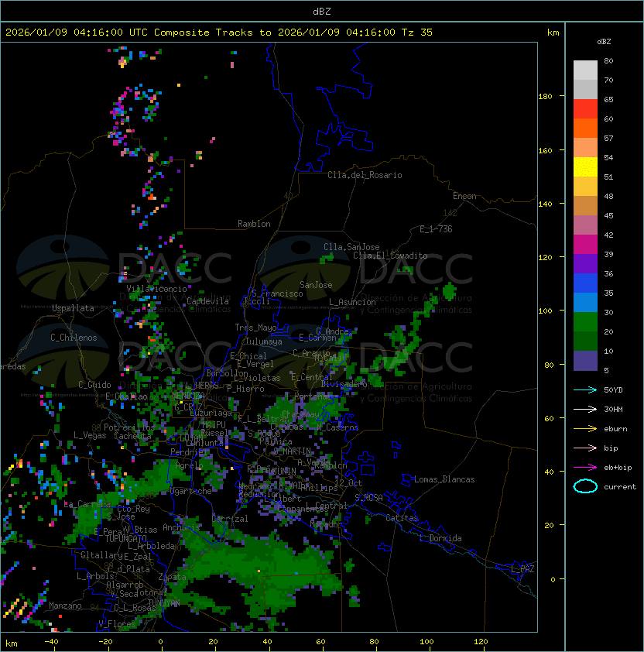Image resolution: width=644 pixels, height=652 pixels.
Task: Click the eburn yellow arrow legend icon
Action: [x=585, y=429]
